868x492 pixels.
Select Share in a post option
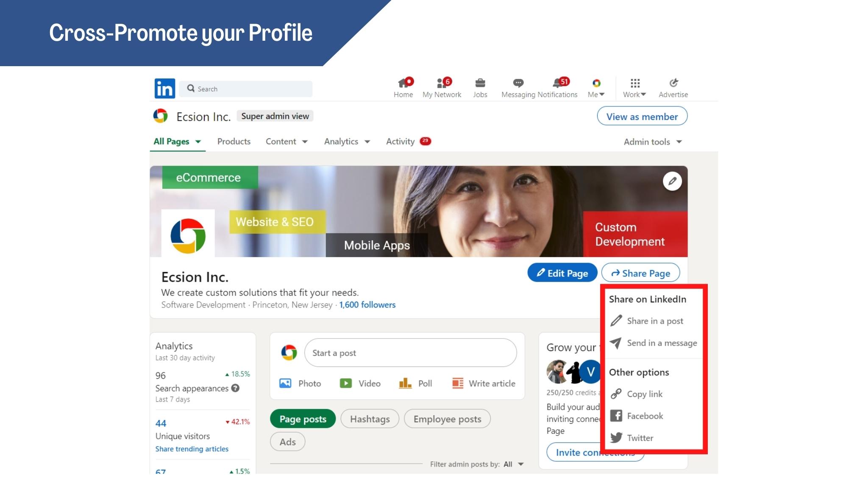point(647,321)
